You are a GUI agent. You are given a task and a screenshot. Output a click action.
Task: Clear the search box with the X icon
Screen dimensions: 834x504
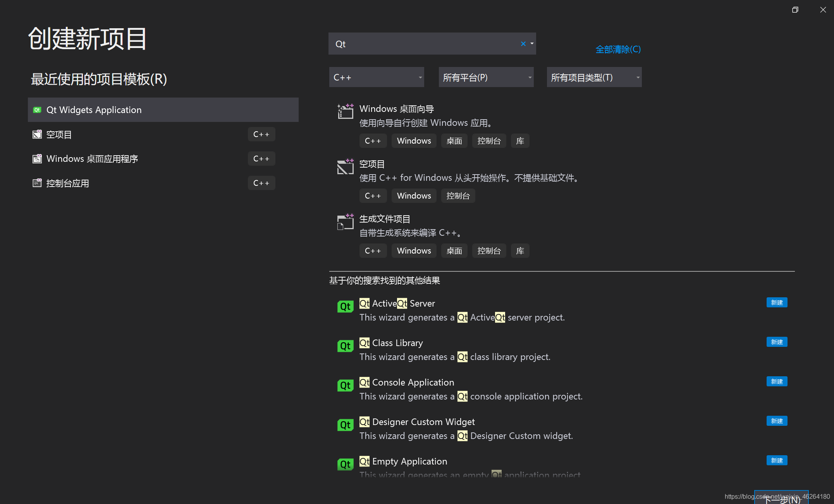(x=523, y=44)
